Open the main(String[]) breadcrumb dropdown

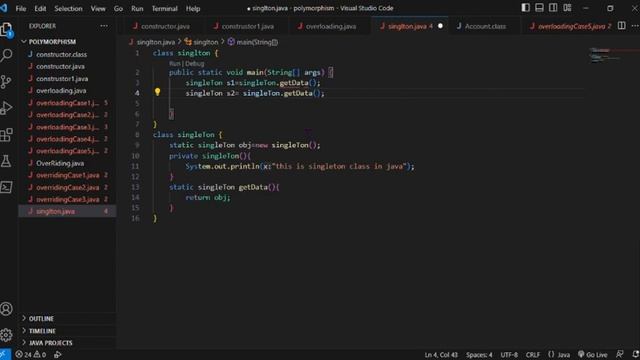click(x=253, y=42)
